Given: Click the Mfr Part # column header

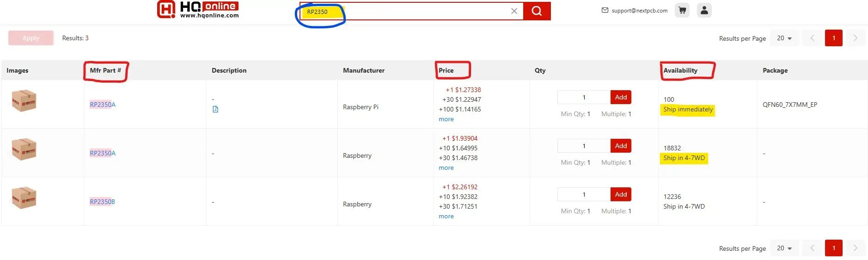Looking at the screenshot, I should coord(105,70).
